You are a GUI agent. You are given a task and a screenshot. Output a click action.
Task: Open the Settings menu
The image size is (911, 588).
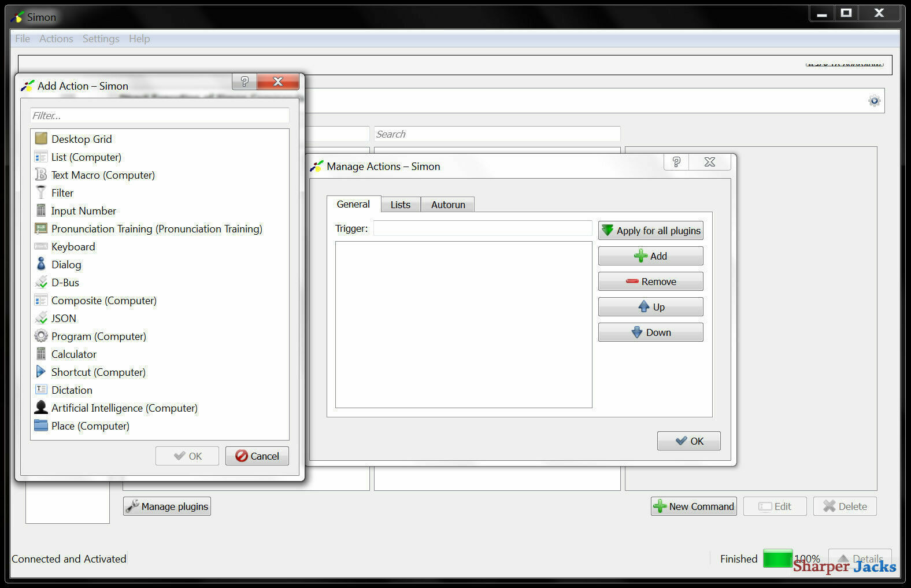(x=101, y=39)
